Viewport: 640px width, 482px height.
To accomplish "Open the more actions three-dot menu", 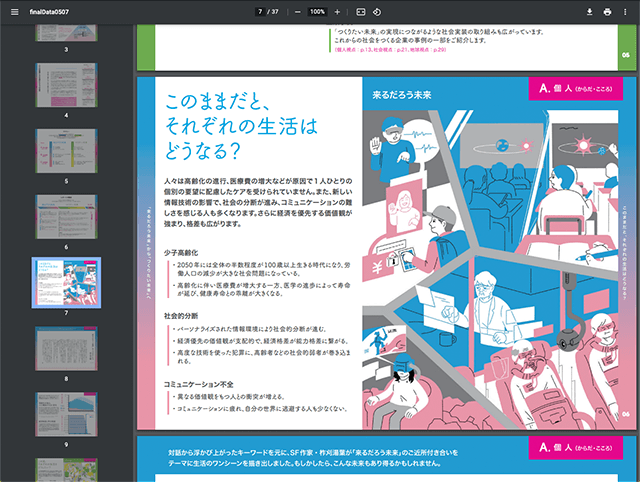I will [626, 11].
